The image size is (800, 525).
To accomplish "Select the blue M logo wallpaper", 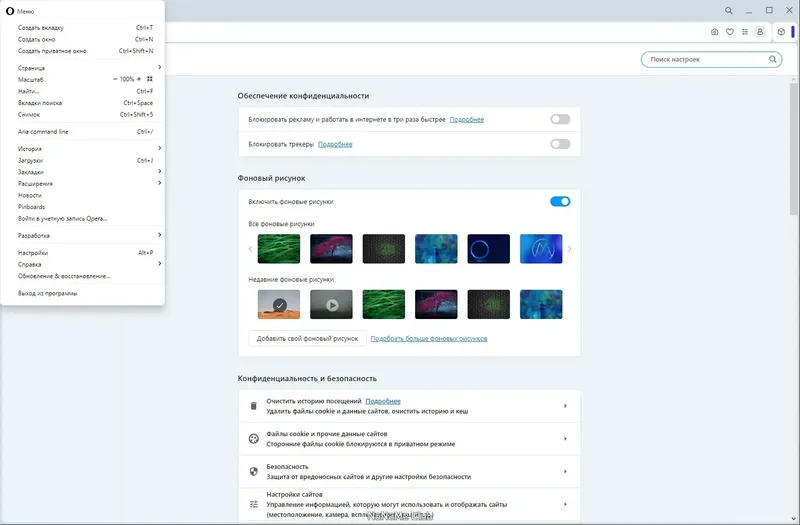I will tap(541, 249).
